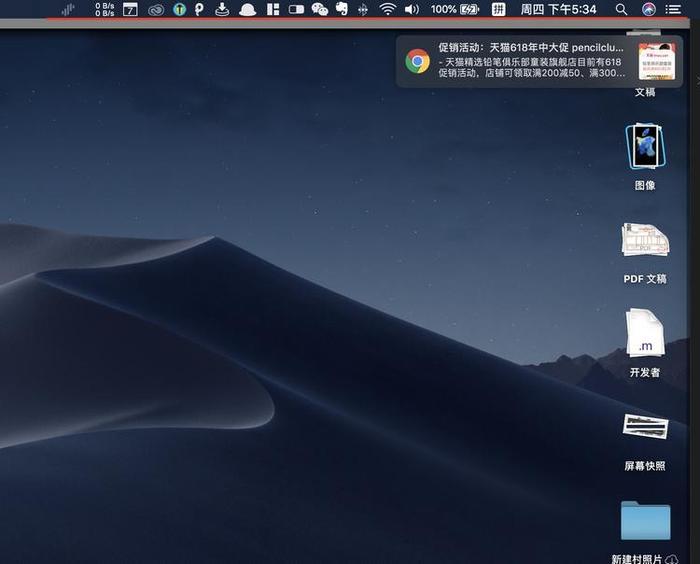Click the green circular T menu bar icon
The width and height of the screenshot is (700, 564).
click(x=179, y=9)
